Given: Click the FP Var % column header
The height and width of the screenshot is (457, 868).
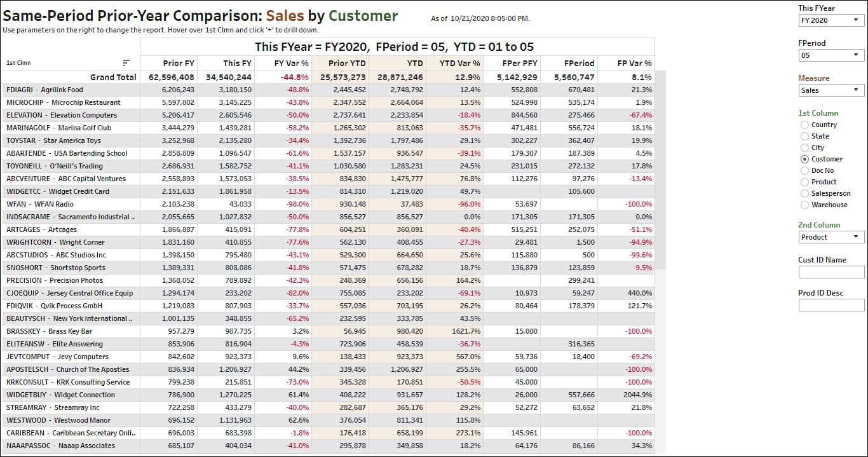Looking at the screenshot, I should 634,63.
